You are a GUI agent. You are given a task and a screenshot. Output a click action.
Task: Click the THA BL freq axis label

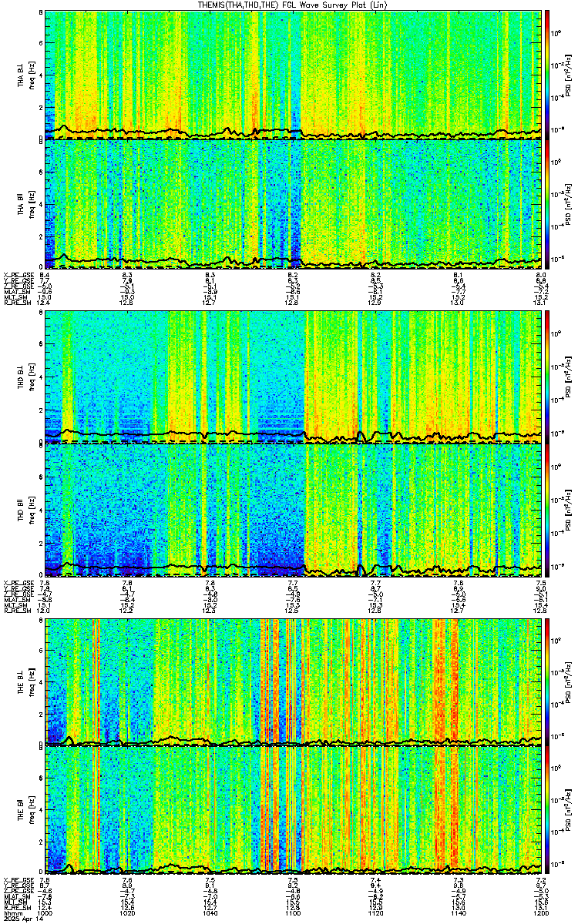(32, 75)
